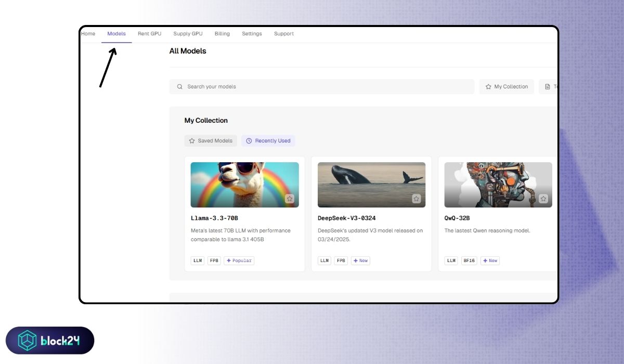Viewport: 624px width, 364px height.
Task: Click the My Collection section heading
Action: point(206,121)
